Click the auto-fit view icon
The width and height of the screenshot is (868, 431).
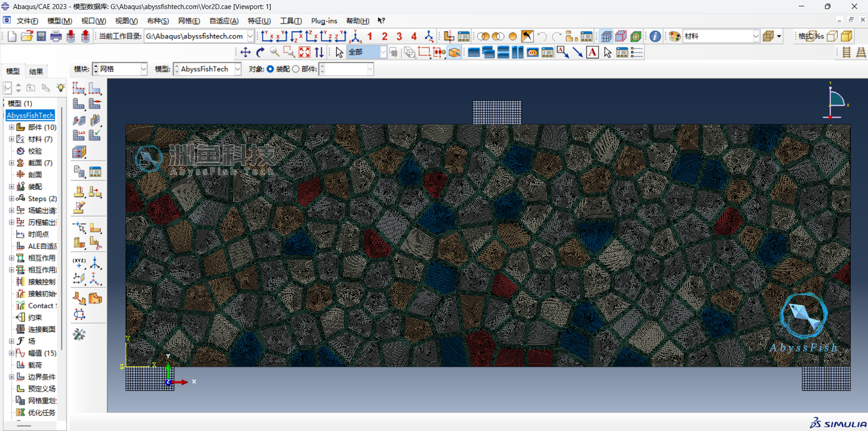click(x=304, y=53)
